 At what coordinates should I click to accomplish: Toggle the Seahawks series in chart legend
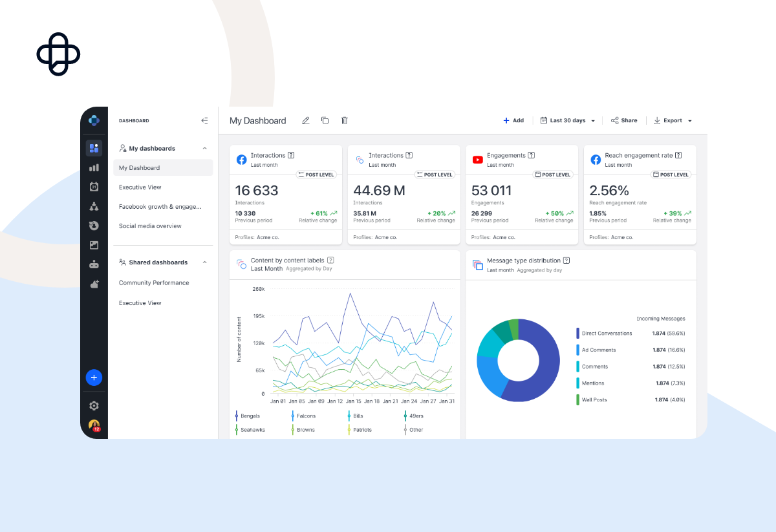pos(252,430)
